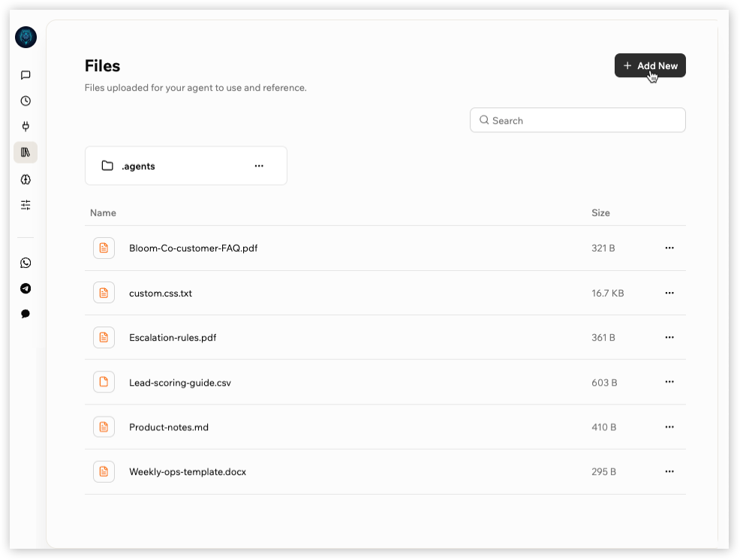Open the black speech bubble icon
Screen dimensions: 740x560
tap(26, 314)
